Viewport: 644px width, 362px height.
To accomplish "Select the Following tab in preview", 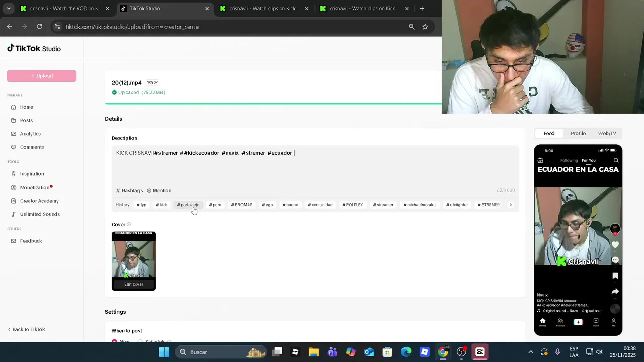I will pyautogui.click(x=569, y=160).
